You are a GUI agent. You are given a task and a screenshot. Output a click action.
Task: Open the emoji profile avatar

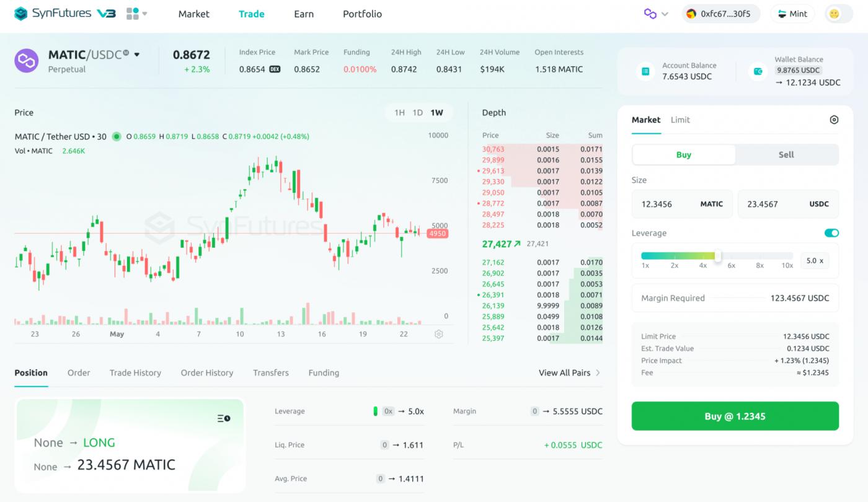(835, 14)
